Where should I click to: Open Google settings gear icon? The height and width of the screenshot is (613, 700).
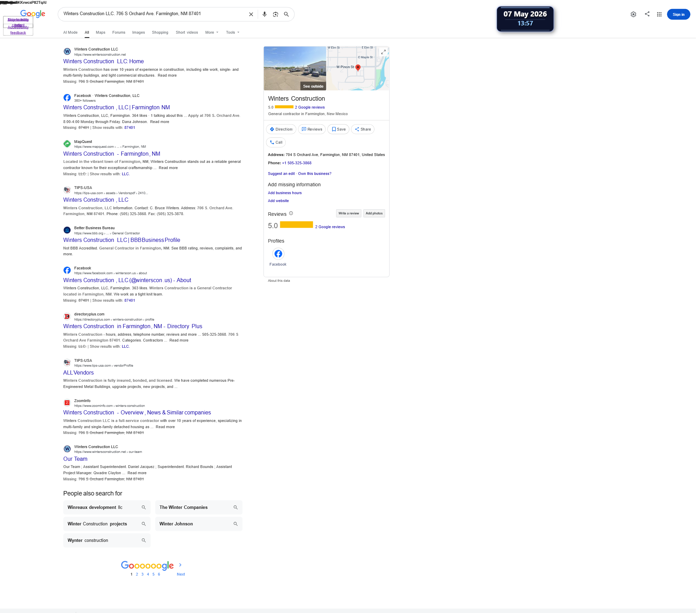633,14
